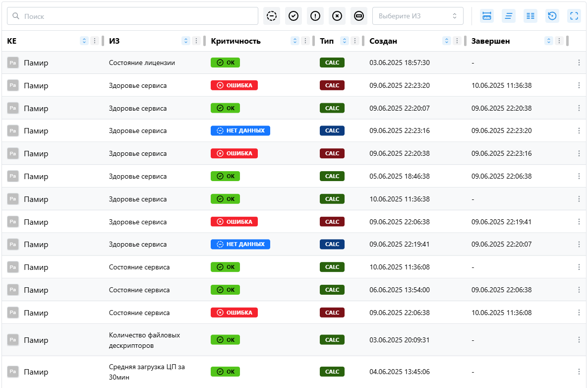This screenshot has width=588, height=388.
Task: Toggle the OK status filter checkmark icon
Action: point(293,16)
